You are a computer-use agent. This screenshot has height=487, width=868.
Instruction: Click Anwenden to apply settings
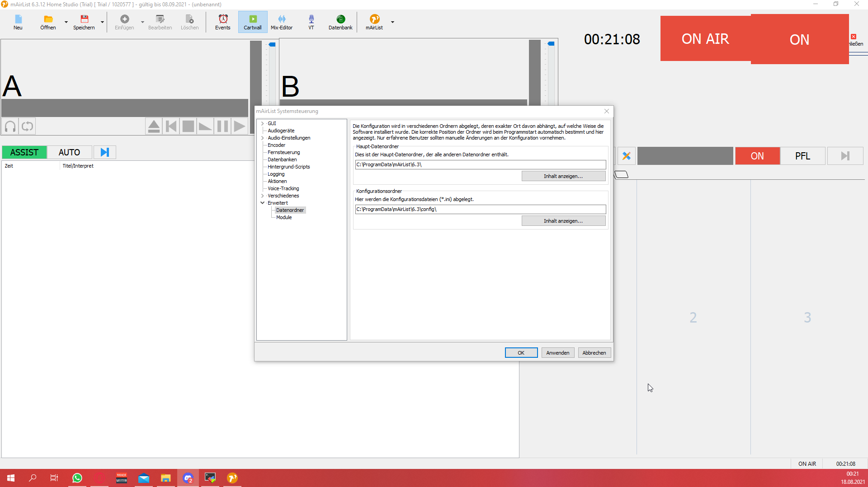[x=557, y=353]
